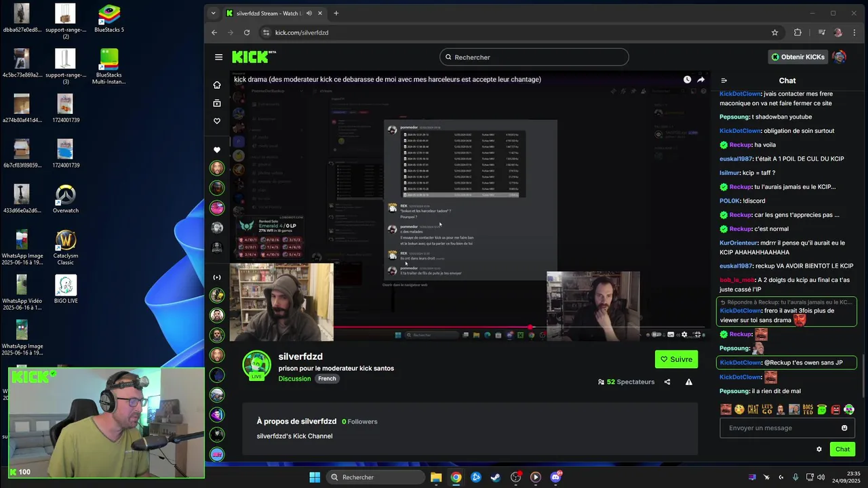Screen dimensions: 868x488
Task: Open Discord from the taskbar
Action: pyautogui.click(x=556, y=477)
